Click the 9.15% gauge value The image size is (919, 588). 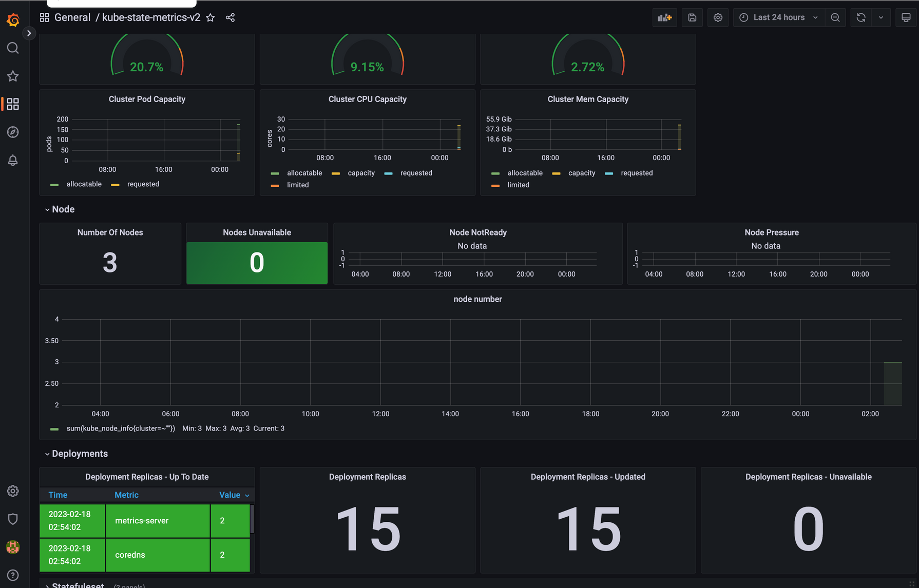tap(367, 67)
